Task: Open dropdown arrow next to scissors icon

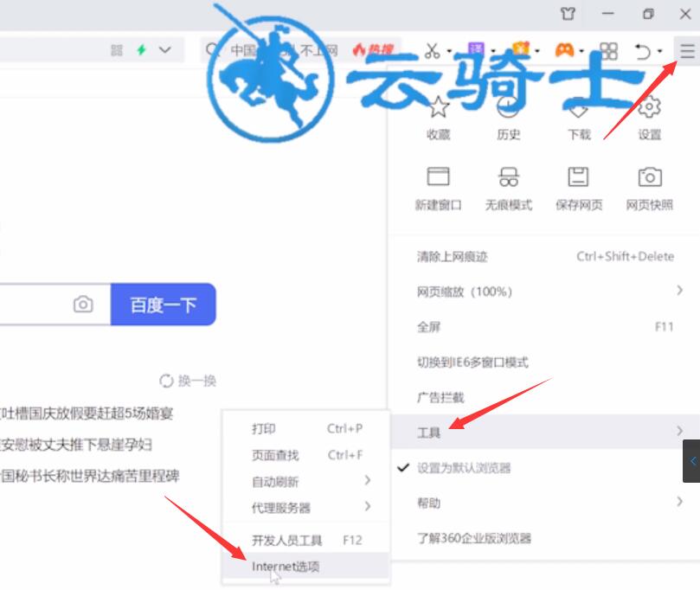Action: (x=449, y=51)
